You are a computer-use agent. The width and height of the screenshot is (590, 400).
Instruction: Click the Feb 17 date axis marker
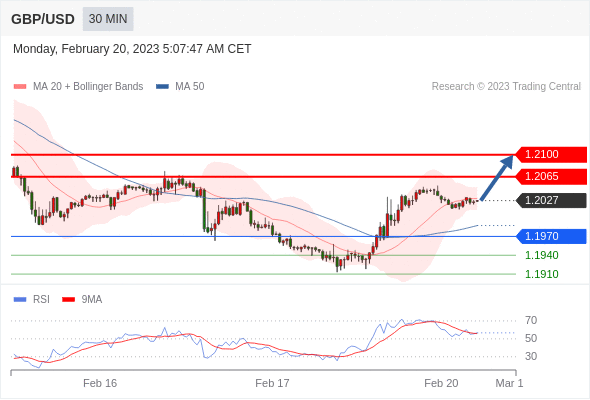[272, 383]
